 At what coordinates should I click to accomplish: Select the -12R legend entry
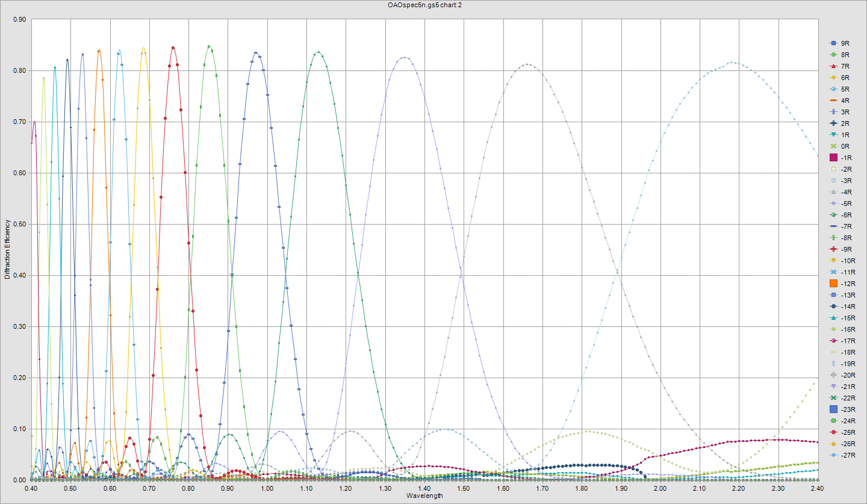pyautogui.click(x=842, y=284)
